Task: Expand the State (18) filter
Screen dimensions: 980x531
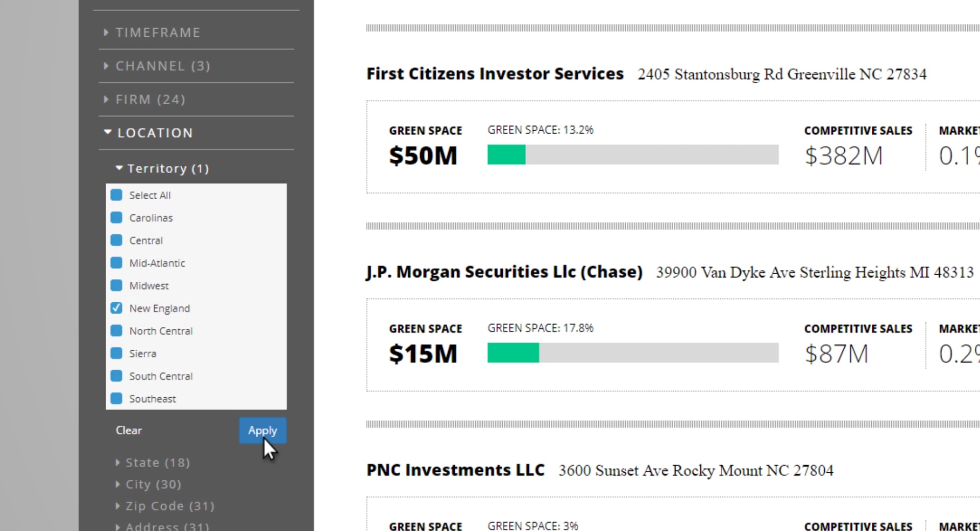Action: tap(157, 463)
